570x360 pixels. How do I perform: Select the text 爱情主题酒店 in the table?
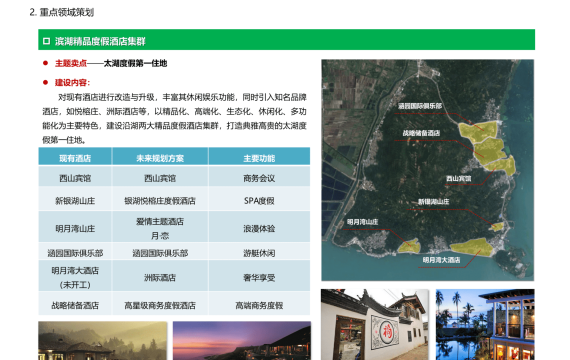click(x=160, y=221)
